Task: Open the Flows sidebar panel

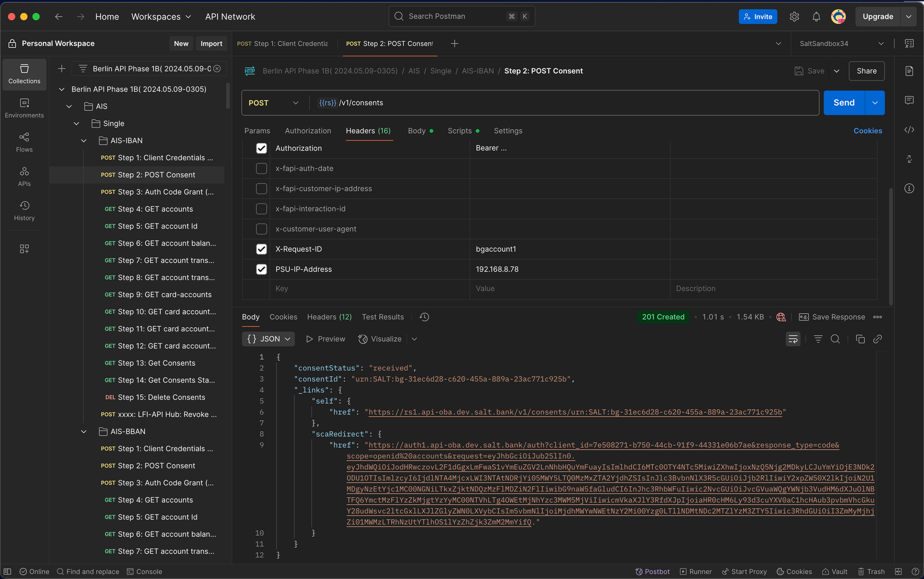Action: 24,142
